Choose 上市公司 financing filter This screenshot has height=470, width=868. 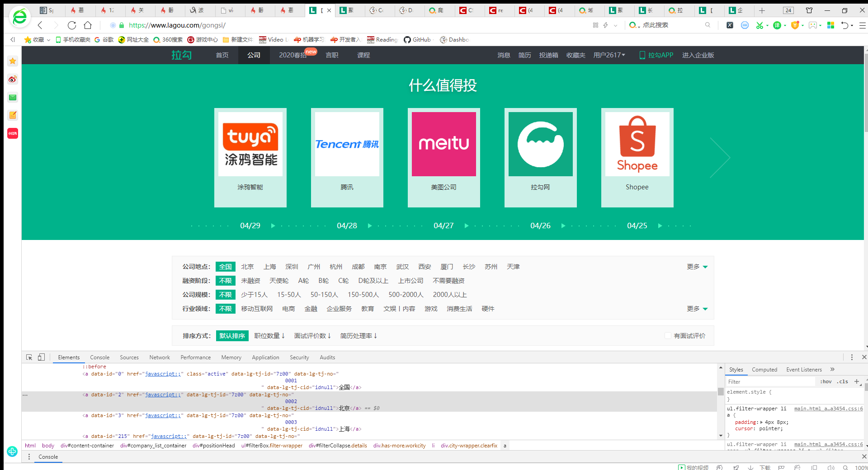click(410, 281)
